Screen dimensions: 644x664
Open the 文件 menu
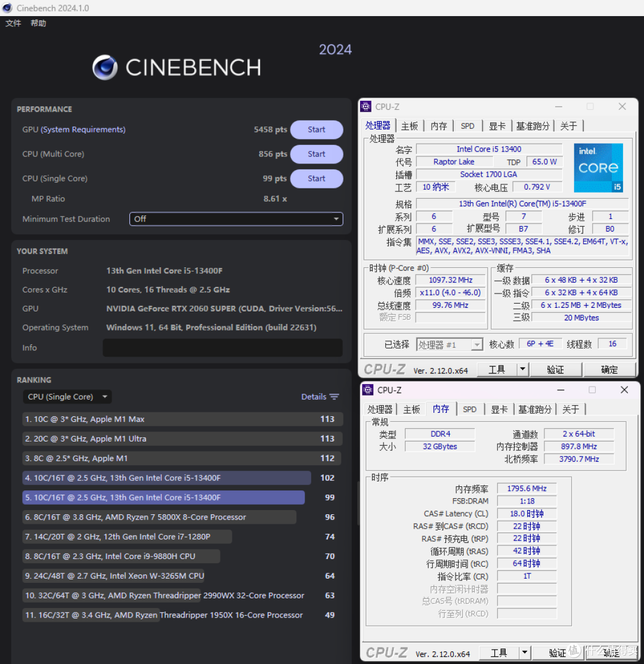(x=13, y=23)
